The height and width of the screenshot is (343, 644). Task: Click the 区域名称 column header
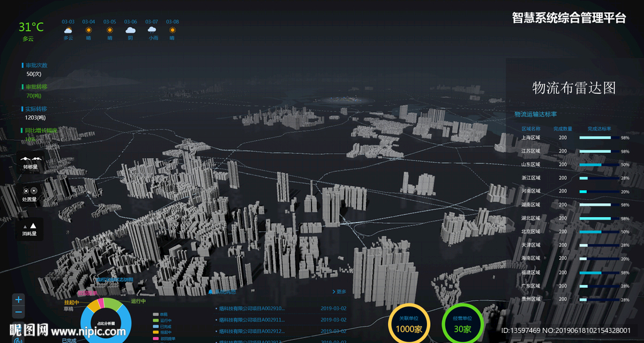[x=531, y=128]
